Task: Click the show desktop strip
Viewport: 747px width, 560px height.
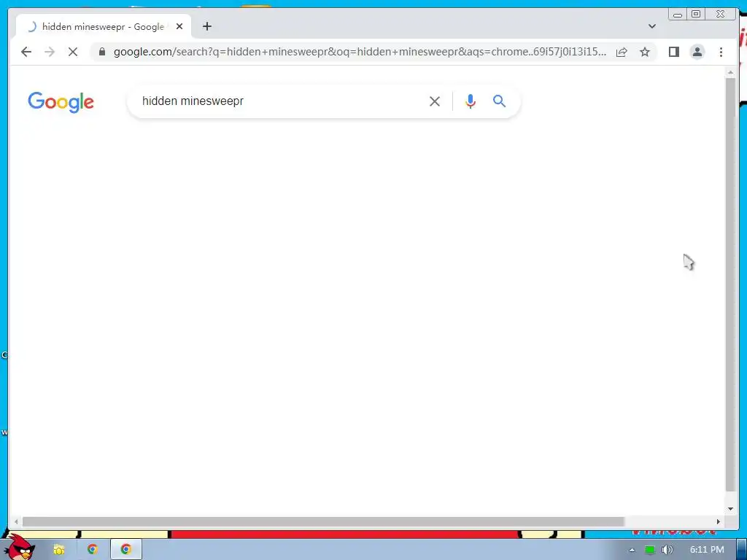Action: [742, 550]
